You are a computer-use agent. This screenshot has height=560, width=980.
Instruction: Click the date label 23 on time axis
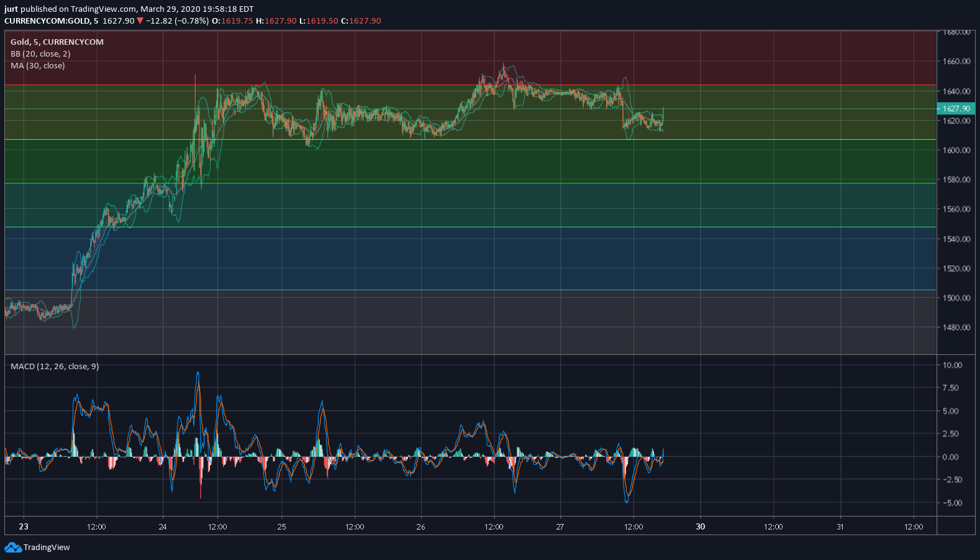point(24,526)
